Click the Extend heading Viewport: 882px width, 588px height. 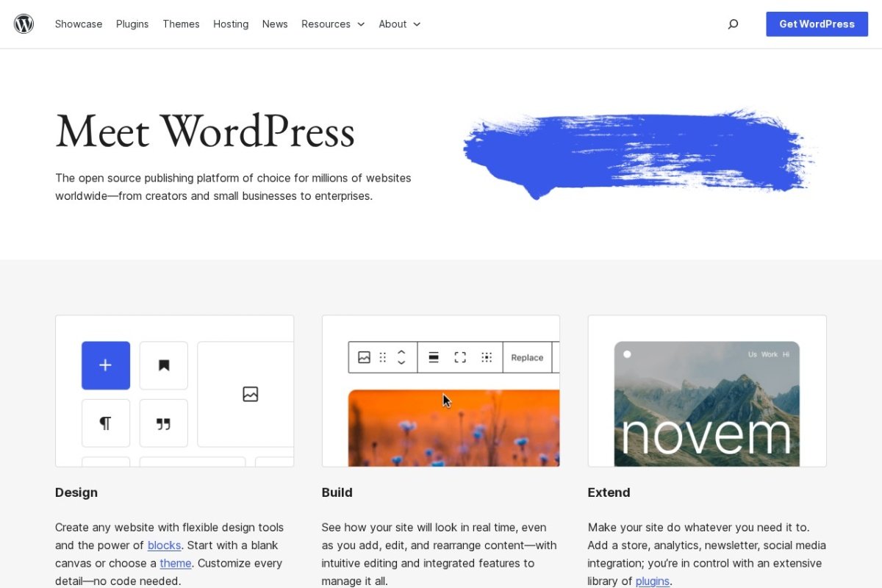609,492
